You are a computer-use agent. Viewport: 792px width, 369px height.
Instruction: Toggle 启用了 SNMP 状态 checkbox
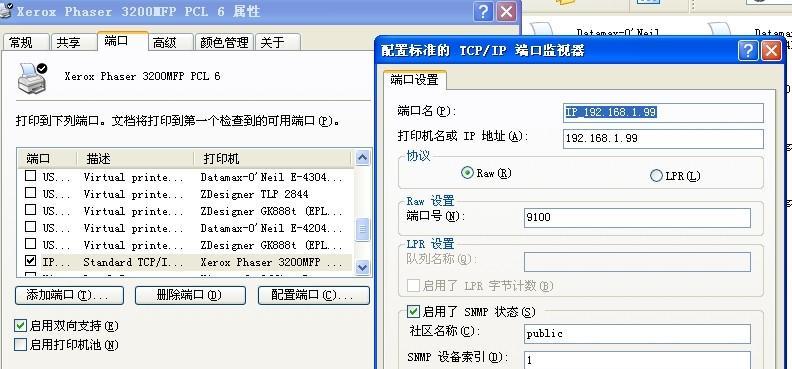coord(414,311)
